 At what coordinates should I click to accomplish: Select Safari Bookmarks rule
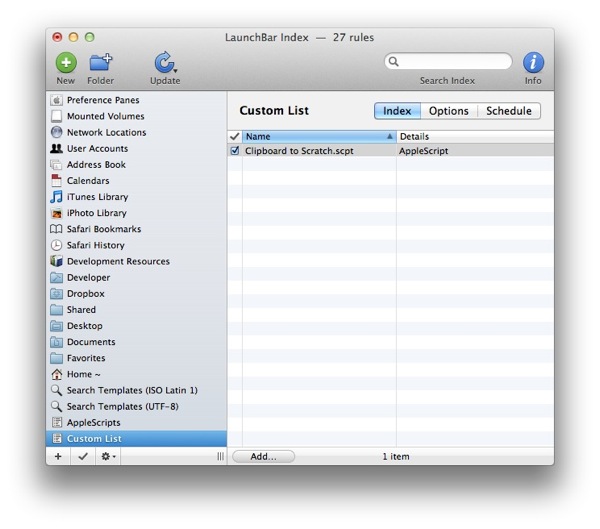click(136, 229)
